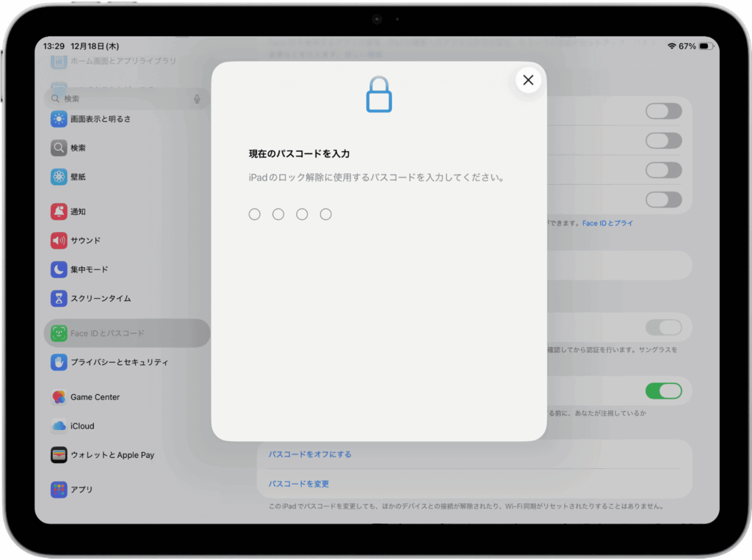Toggle the fourth gray switch in the top group
The width and height of the screenshot is (752, 560).
(x=663, y=200)
